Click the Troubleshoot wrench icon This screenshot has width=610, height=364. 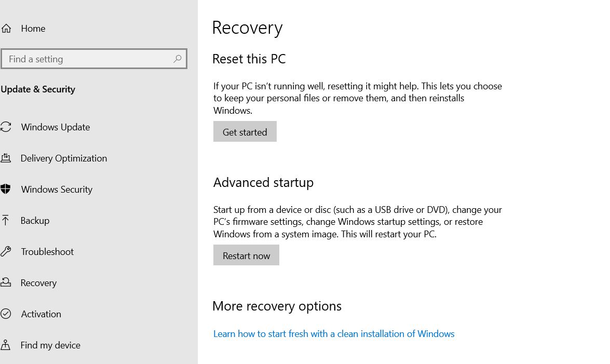click(5, 251)
